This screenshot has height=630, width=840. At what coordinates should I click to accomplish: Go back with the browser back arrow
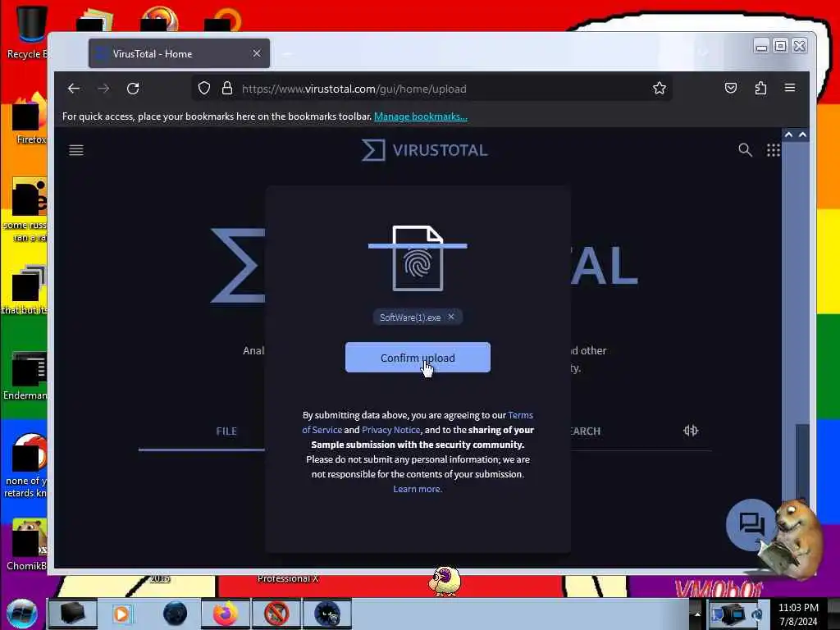(74, 89)
